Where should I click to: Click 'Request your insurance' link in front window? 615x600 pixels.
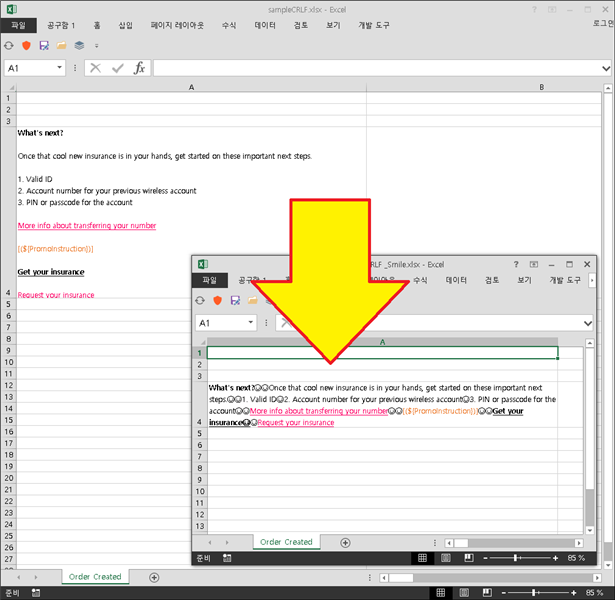[296, 423]
